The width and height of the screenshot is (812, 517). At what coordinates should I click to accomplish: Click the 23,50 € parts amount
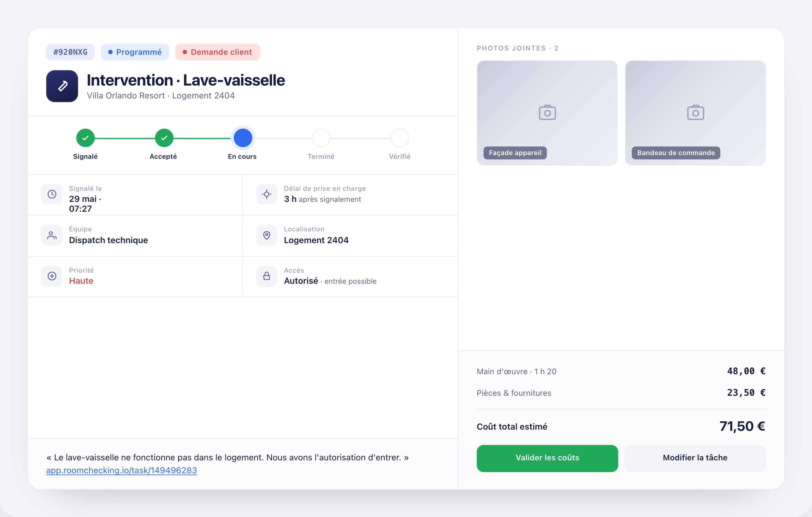[746, 393]
